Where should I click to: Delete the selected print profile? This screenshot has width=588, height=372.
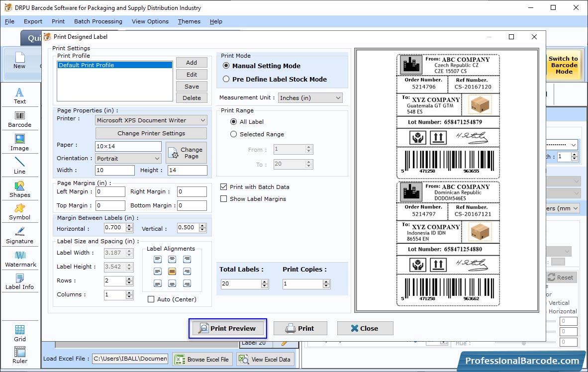pyautogui.click(x=192, y=98)
